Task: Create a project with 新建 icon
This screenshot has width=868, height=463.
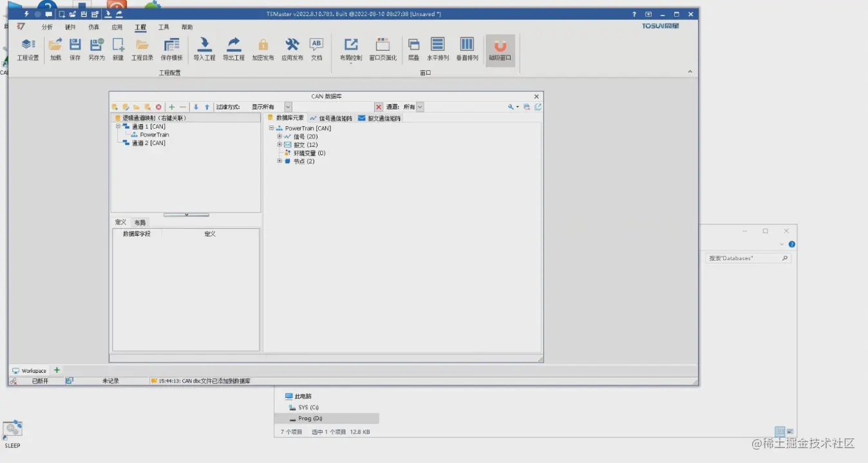Action: pyautogui.click(x=118, y=50)
